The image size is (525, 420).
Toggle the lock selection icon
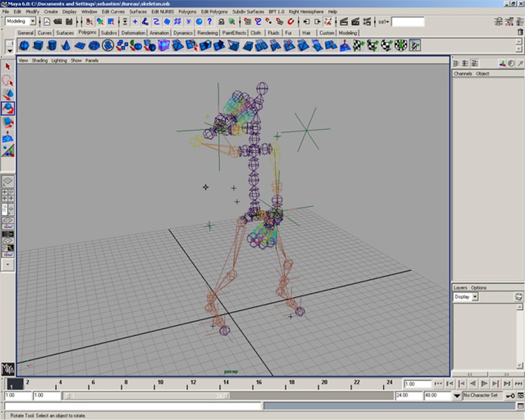click(221, 22)
